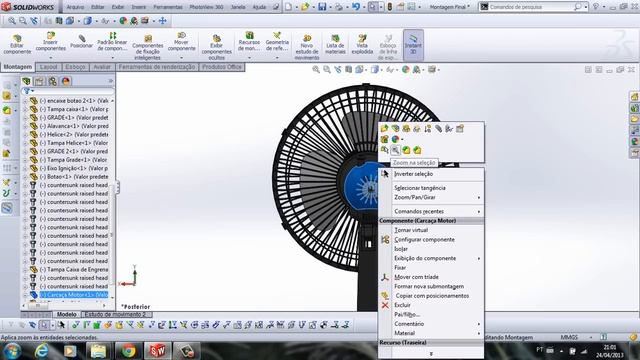Select Botao<1> tree item
The height and width of the screenshot is (360, 640).
coord(73,177)
